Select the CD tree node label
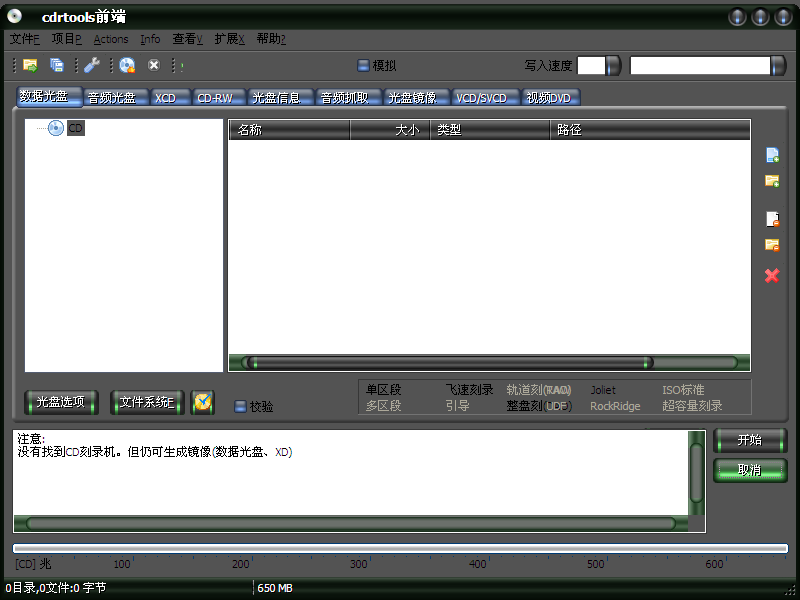The image size is (800, 600). 76,128
